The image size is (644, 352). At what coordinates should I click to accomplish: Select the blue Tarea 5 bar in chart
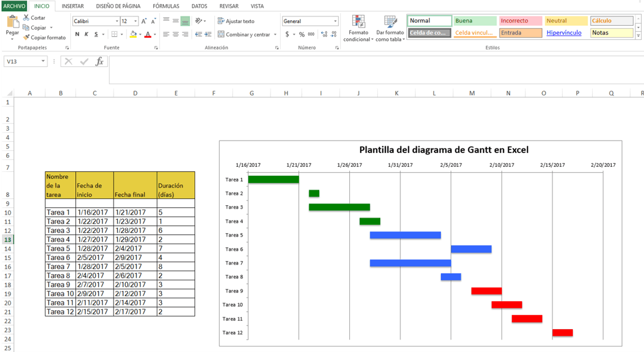click(x=405, y=235)
